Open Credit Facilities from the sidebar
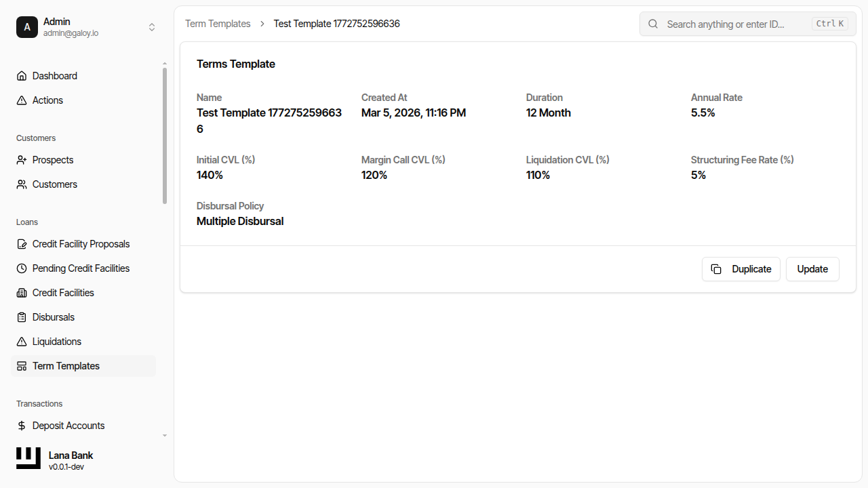Viewport: 868px width, 488px height. (x=63, y=293)
